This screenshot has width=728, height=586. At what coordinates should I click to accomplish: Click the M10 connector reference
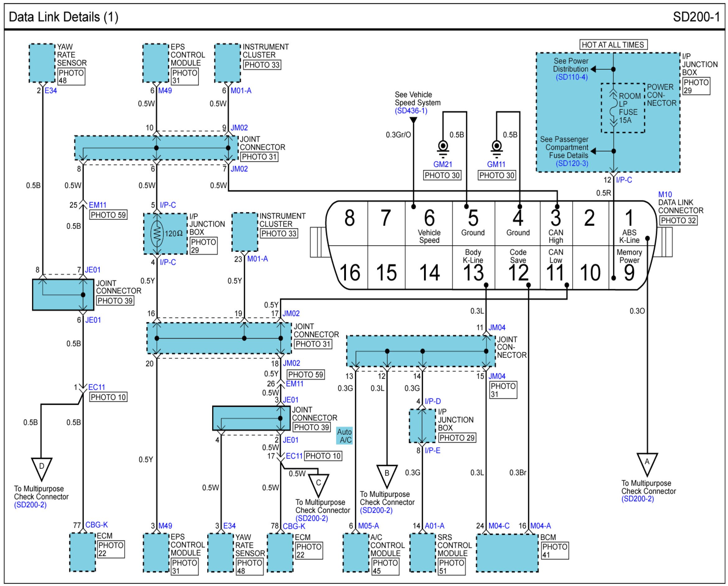click(665, 194)
